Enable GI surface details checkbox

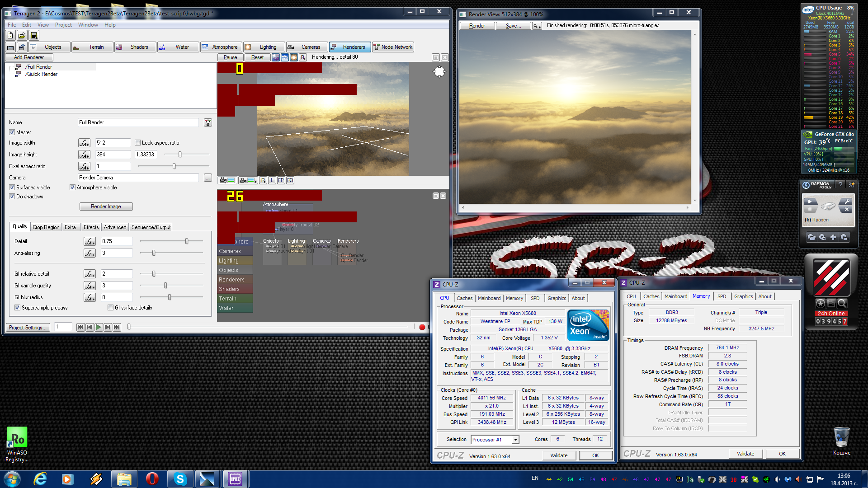(110, 308)
